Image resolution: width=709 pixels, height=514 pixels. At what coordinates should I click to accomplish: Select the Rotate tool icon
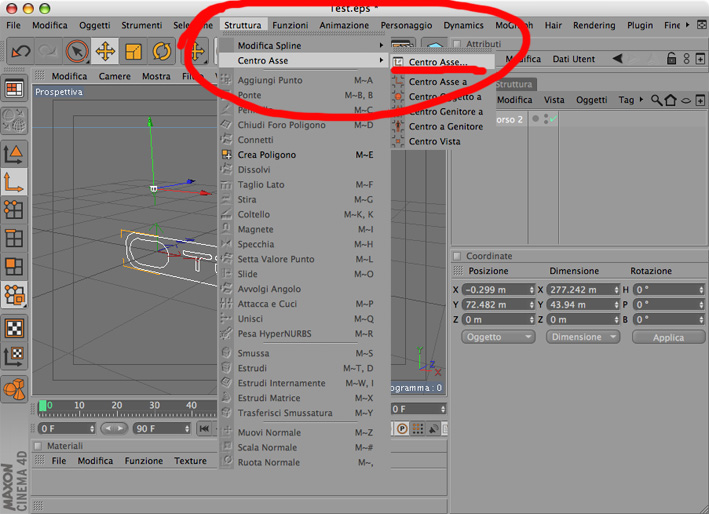pos(161,51)
